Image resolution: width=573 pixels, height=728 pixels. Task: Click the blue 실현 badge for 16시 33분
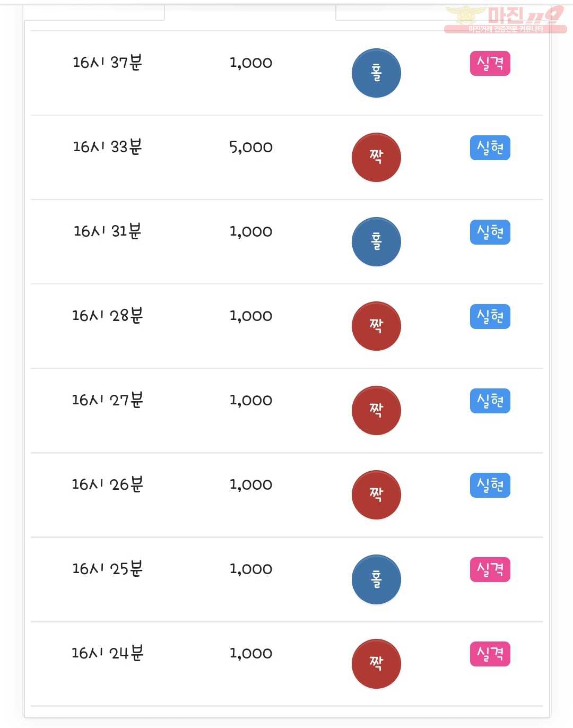click(x=490, y=148)
